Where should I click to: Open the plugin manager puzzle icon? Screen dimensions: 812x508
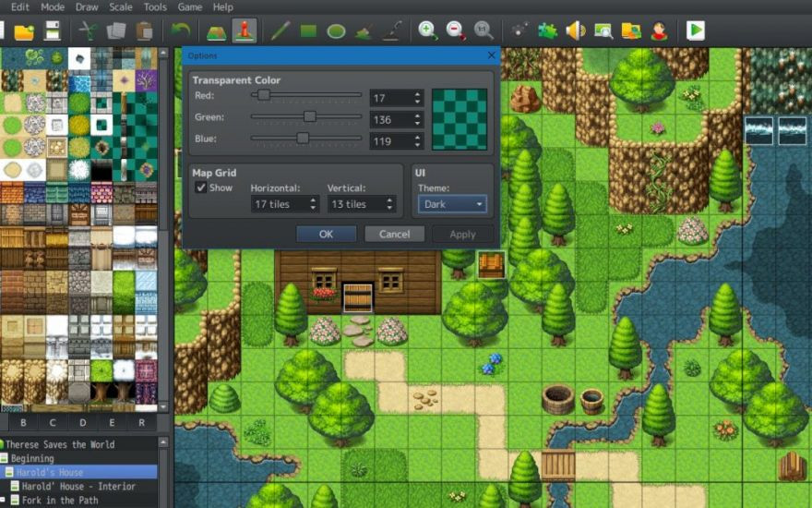coord(547,31)
